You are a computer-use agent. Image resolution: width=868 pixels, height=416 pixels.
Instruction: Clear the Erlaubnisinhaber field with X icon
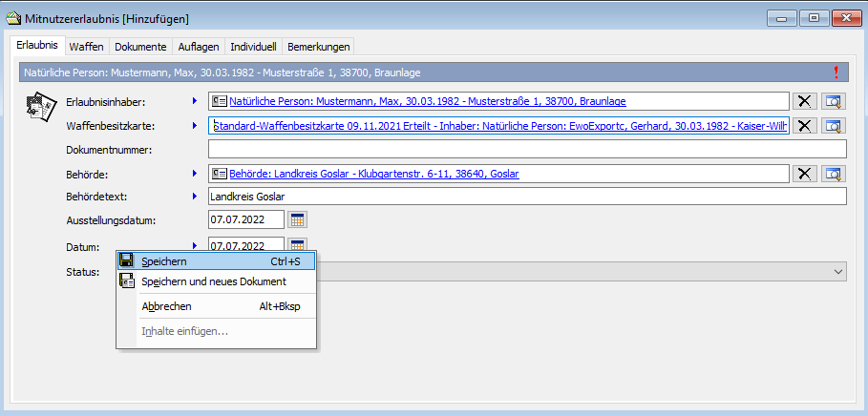(x=804, y=101)
